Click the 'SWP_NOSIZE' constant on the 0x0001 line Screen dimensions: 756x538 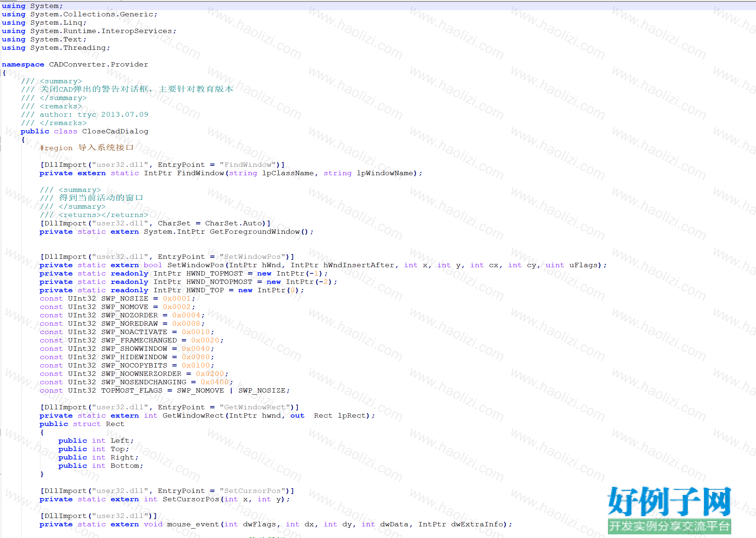pos(125,298)
